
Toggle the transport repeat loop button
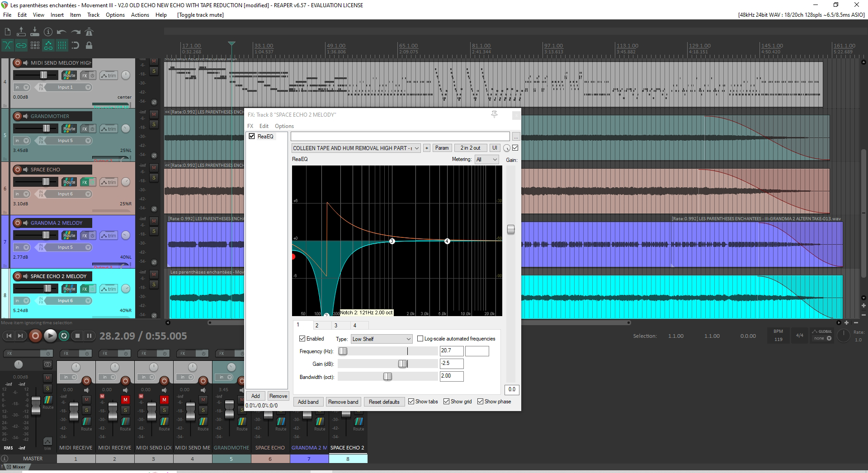coord(64,336)
